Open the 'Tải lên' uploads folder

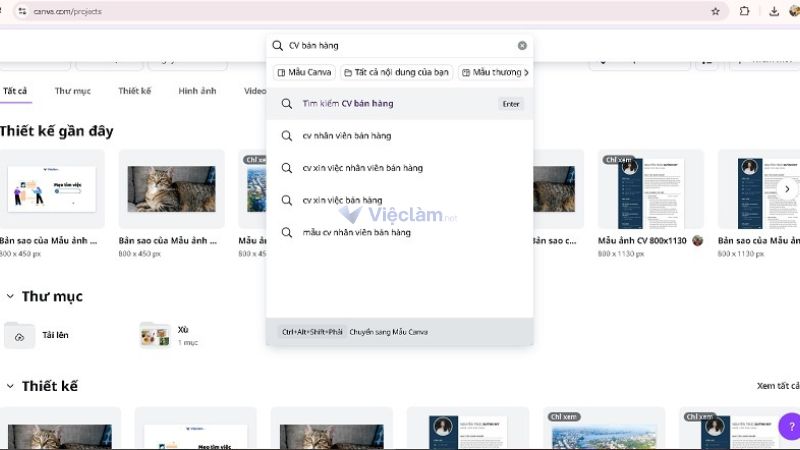[x=37, y=335]
